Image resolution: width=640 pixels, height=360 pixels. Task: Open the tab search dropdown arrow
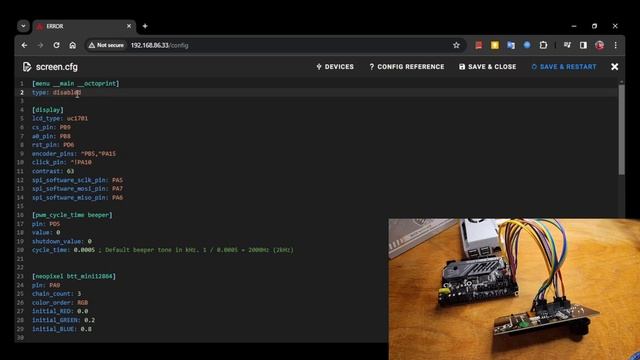pyautogui.click(x=23, y=26)
